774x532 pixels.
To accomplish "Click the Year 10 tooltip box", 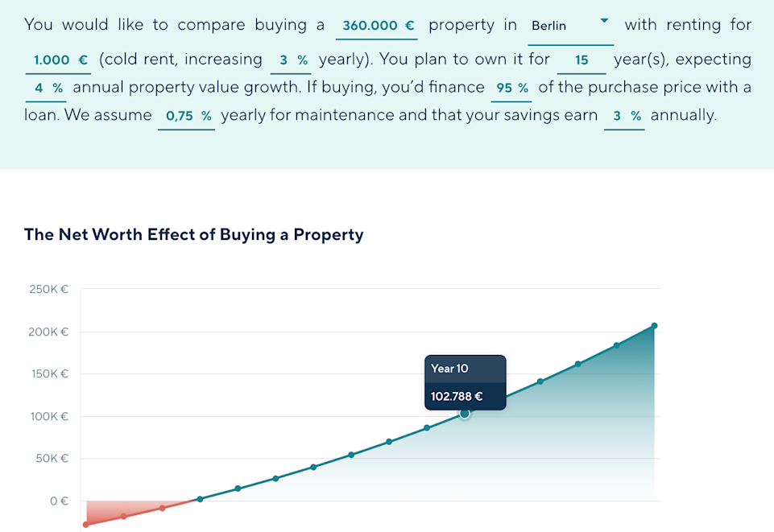I will tap(465, 381).
